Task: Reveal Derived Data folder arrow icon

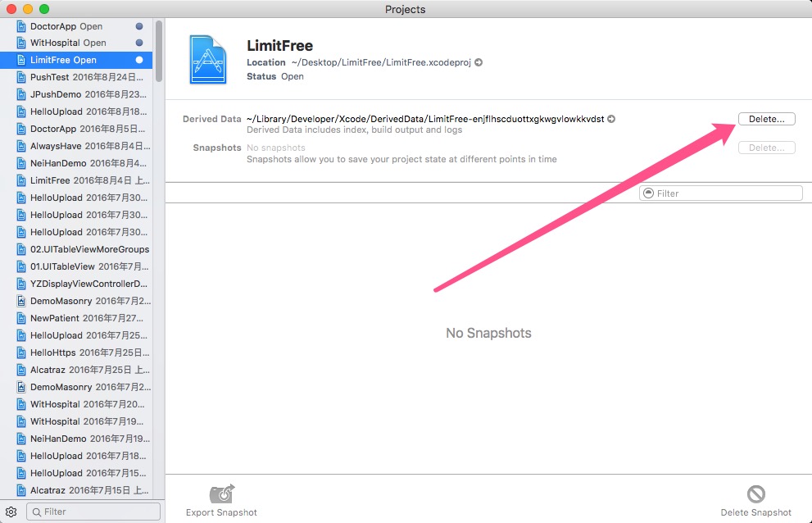Action: [x=611, y=119]
